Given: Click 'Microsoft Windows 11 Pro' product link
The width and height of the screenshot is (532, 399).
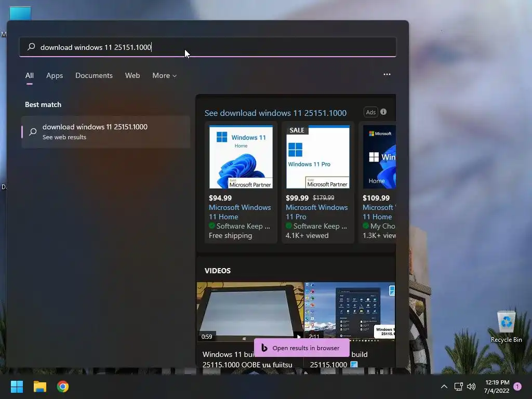Looking at the screenshot, I should 316,212.
